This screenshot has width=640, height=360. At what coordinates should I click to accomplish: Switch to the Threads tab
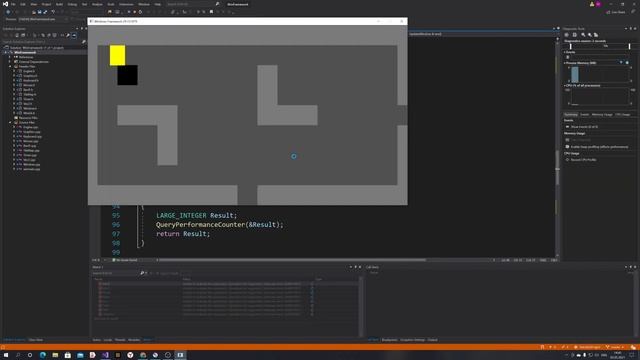tap(120, 340)
